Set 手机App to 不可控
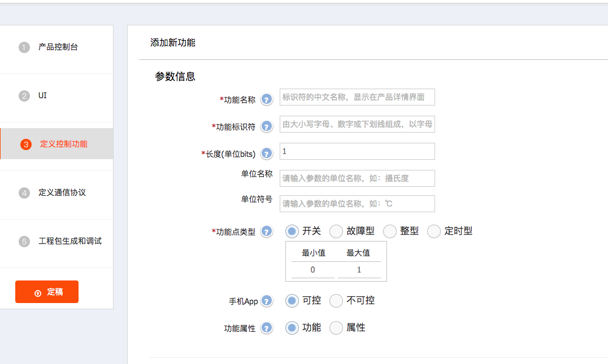This screenshot has width=608, height=364. pos(336,301)
